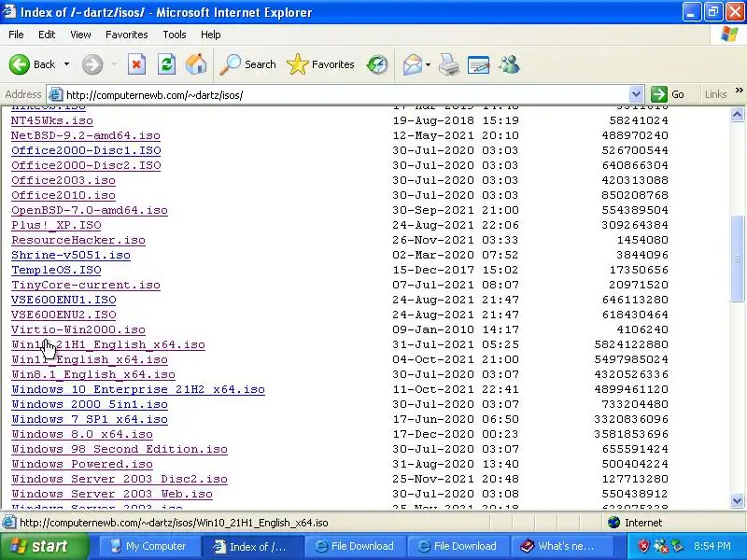Image resolution: width=747 pixels, height=560 pixels.
Task: Open the Windows_Powered.iso link
Action: pos(82,464)
